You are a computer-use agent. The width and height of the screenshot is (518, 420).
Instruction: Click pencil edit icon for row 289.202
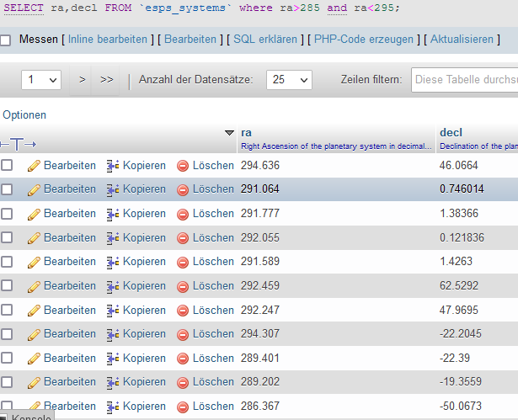34,383
